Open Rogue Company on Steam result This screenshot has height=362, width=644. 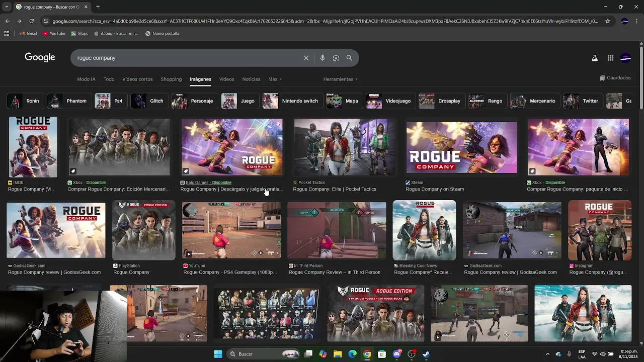435,189
